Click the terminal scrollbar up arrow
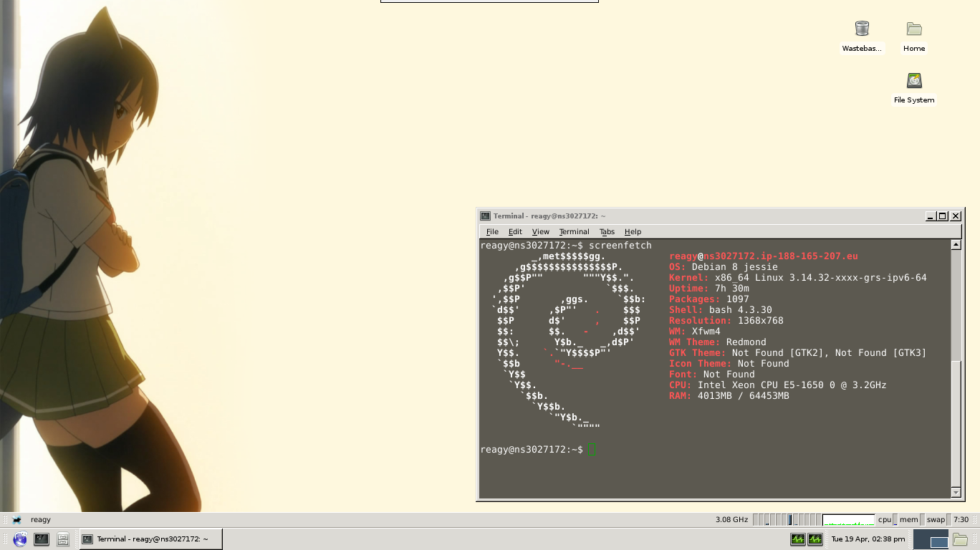The width and height of the screenshot is (980, 550). [x=956, y=245]
